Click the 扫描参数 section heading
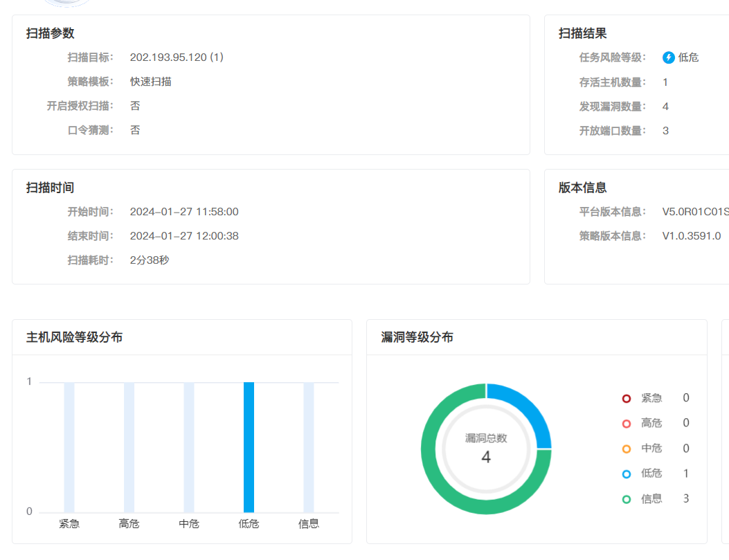729x560 pixels. [51, 33]
